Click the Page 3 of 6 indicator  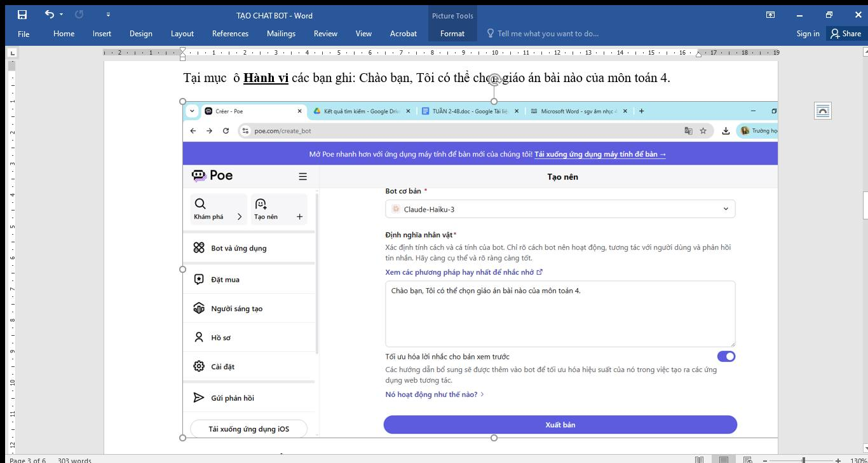[x=28, y=460]
